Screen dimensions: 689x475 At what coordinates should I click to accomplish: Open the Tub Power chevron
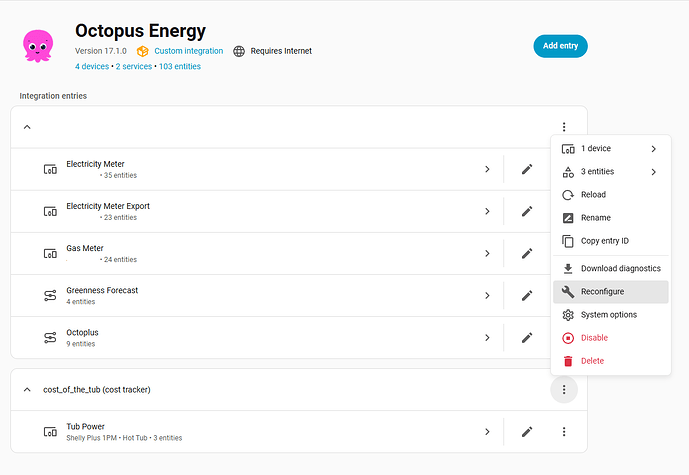[x=487, y=432]
